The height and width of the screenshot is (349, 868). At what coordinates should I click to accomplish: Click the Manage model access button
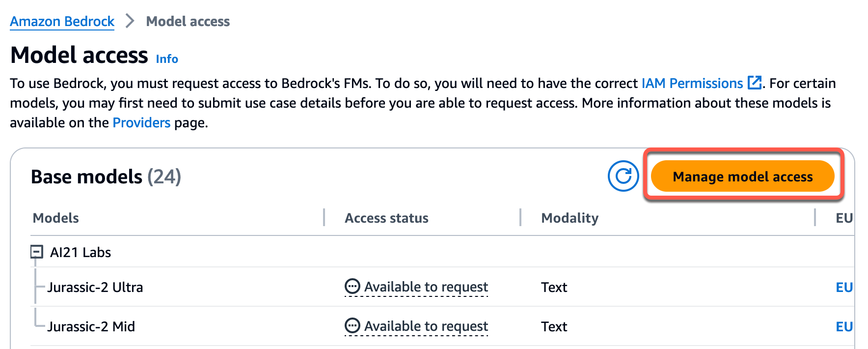tap(742, 176)
